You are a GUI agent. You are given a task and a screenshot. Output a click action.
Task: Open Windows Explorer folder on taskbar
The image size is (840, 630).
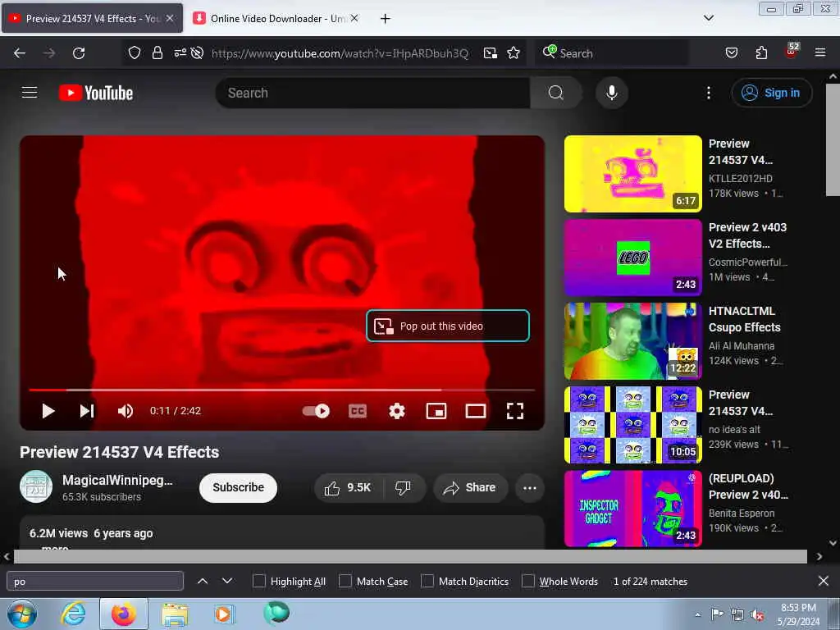(x=175, y=614)
